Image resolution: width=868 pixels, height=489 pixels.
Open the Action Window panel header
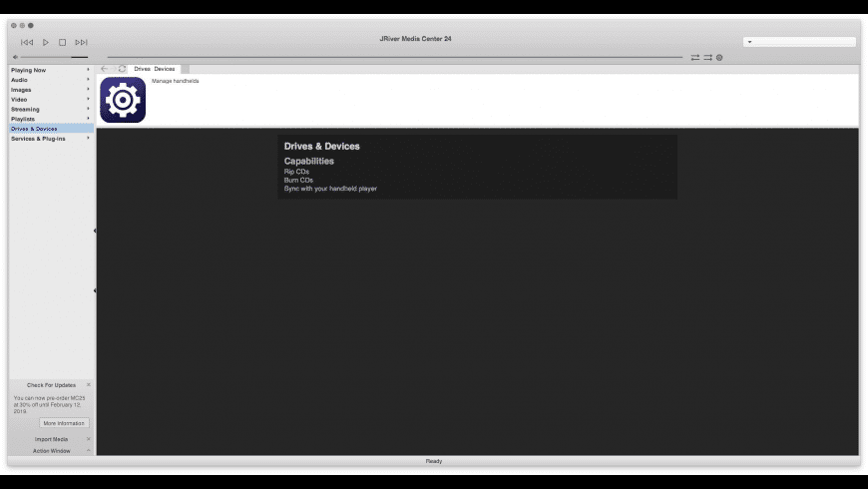(51, 451)
